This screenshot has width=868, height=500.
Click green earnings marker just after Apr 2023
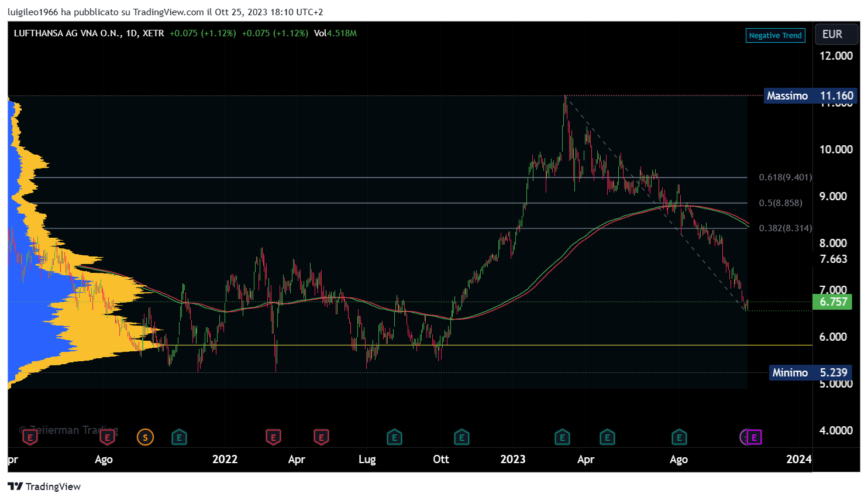pyautogui.click(x=607, y=437)
